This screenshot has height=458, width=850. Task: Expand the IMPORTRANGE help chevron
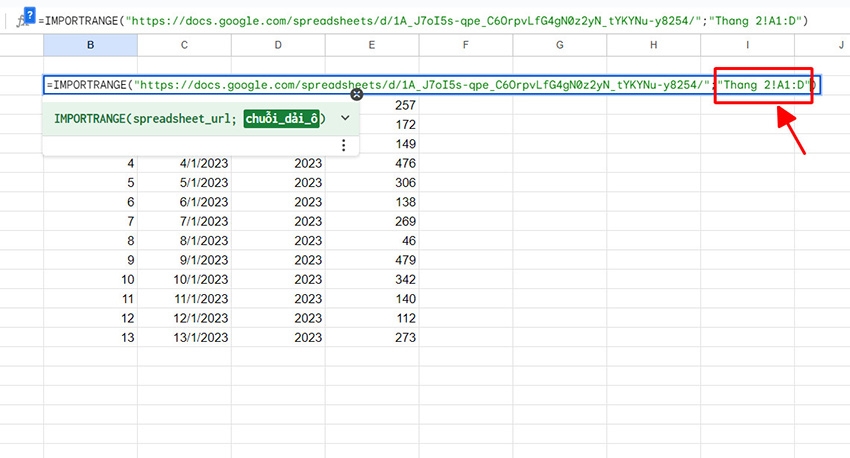click(345, 118)
